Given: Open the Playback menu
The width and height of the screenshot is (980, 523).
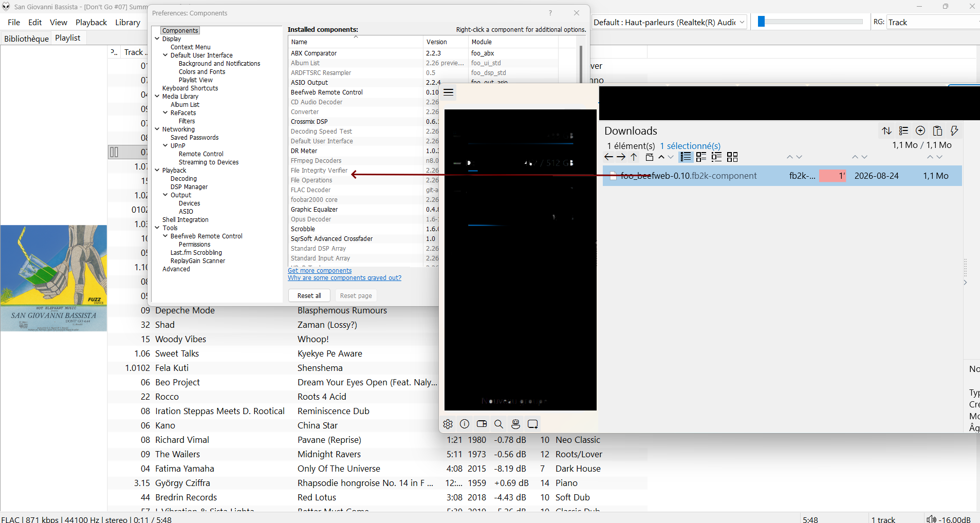Looking at the screenshot, I should click(x=91, y=22).
